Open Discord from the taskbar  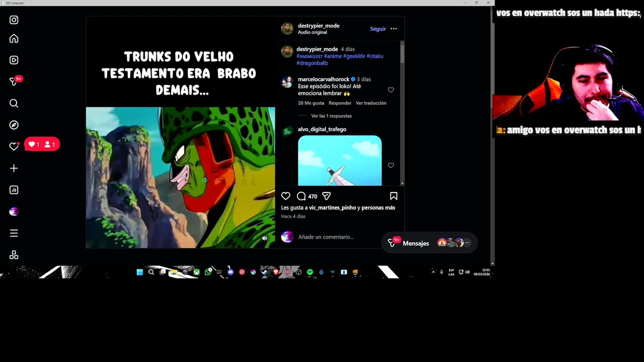(230, 272)
